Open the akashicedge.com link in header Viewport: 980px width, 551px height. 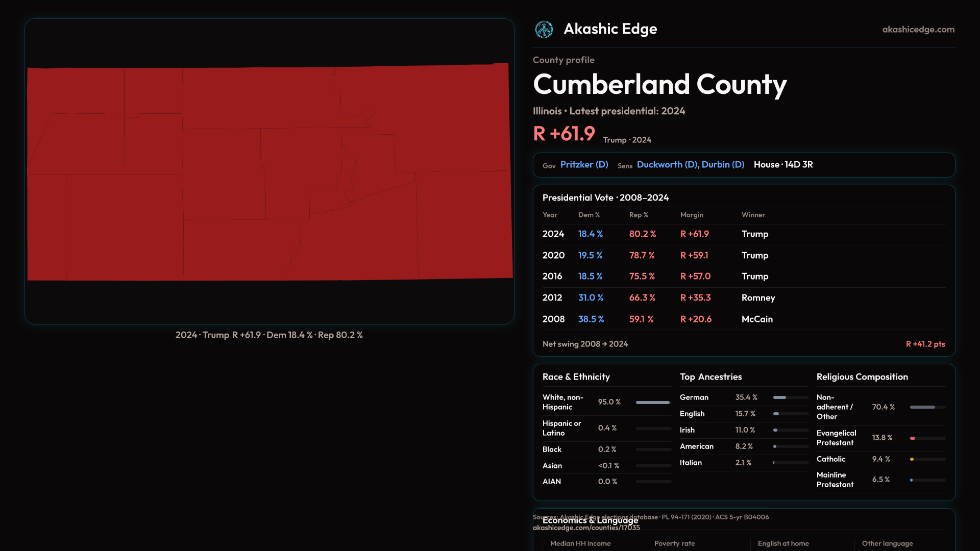(918, 30)
